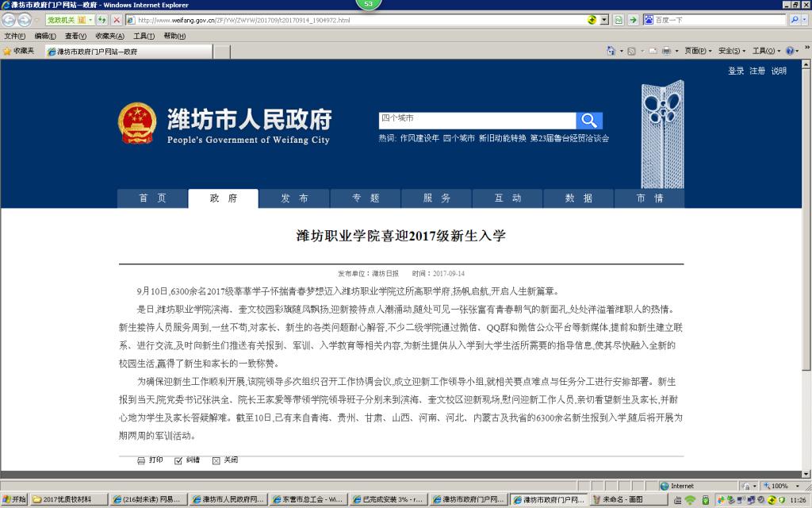The height and width of the screenshot is (508, 812).
Task: Open the 安全(S) dropdown menu
Action: click(732, 51)
